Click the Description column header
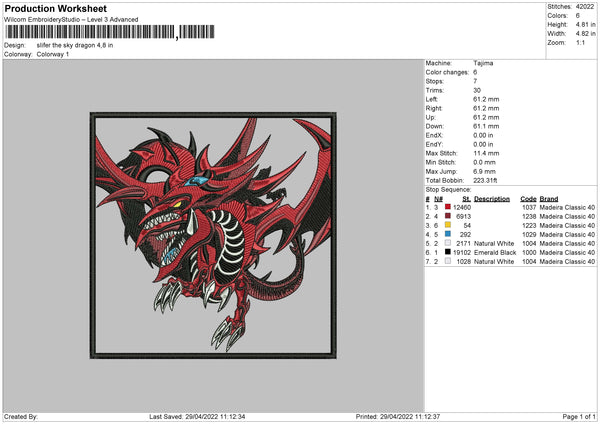 point(492,199)
